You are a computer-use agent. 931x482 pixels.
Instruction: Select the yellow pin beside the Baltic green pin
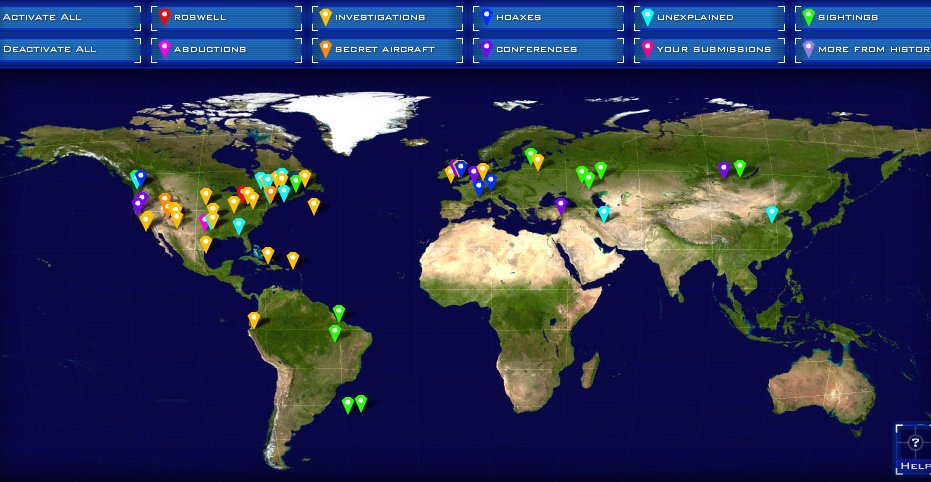538,161
